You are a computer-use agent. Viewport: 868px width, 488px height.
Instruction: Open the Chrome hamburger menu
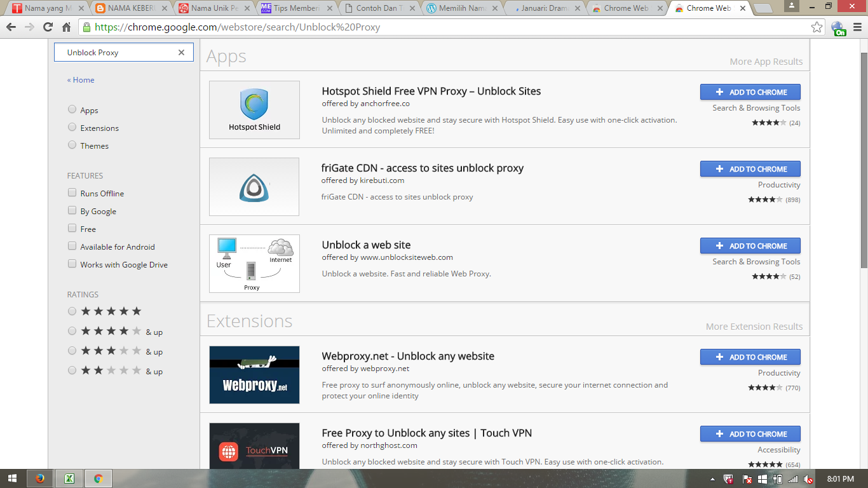pos(857,27)
